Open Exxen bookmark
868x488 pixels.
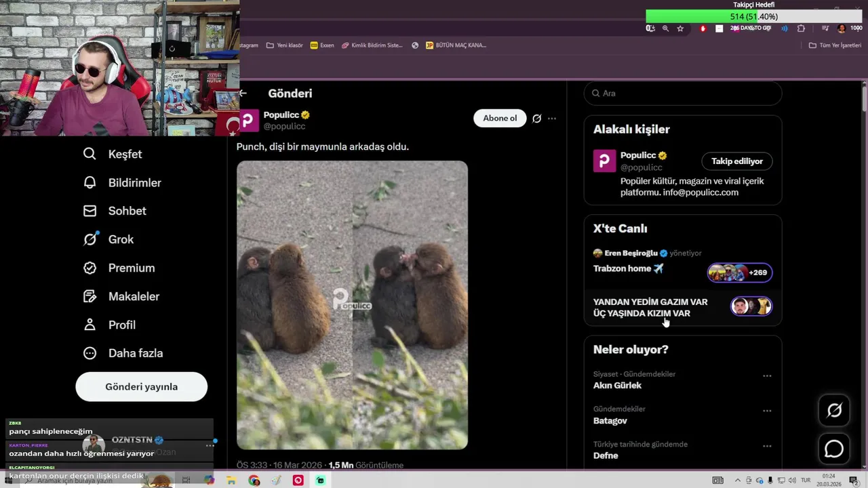point(322,45)
